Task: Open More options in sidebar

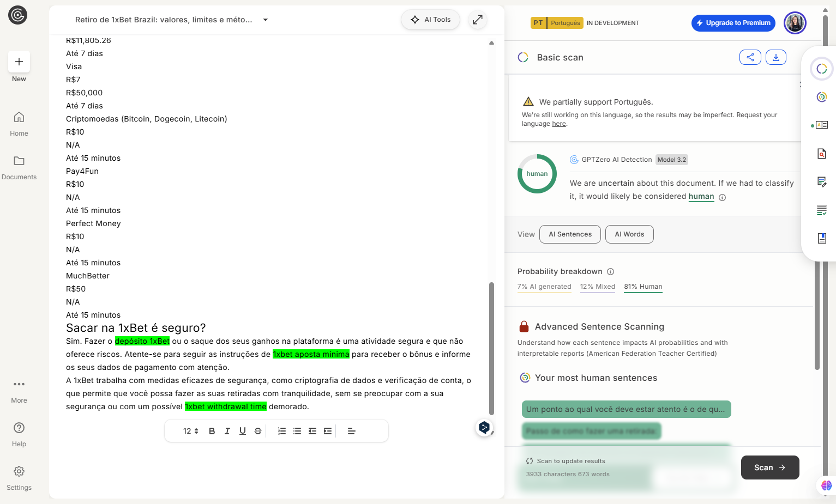Action: tap(19, 391)
